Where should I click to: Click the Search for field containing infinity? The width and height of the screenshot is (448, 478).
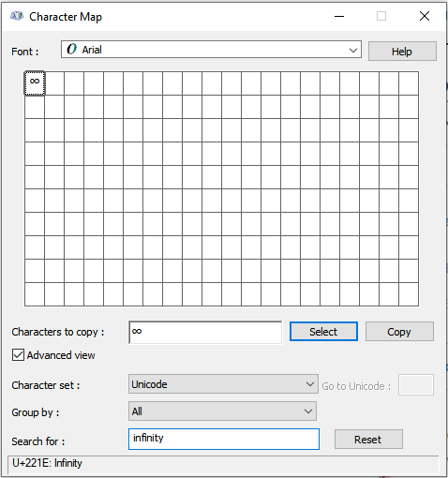(224, 439)
